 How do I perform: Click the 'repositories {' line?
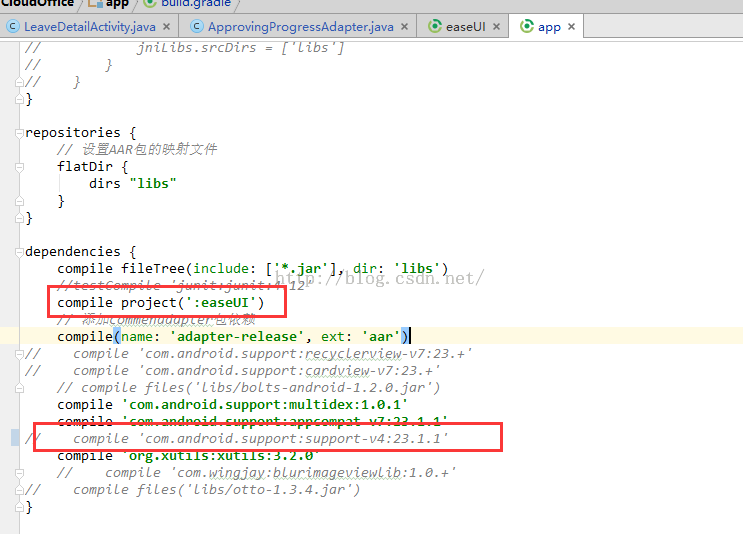81,133
